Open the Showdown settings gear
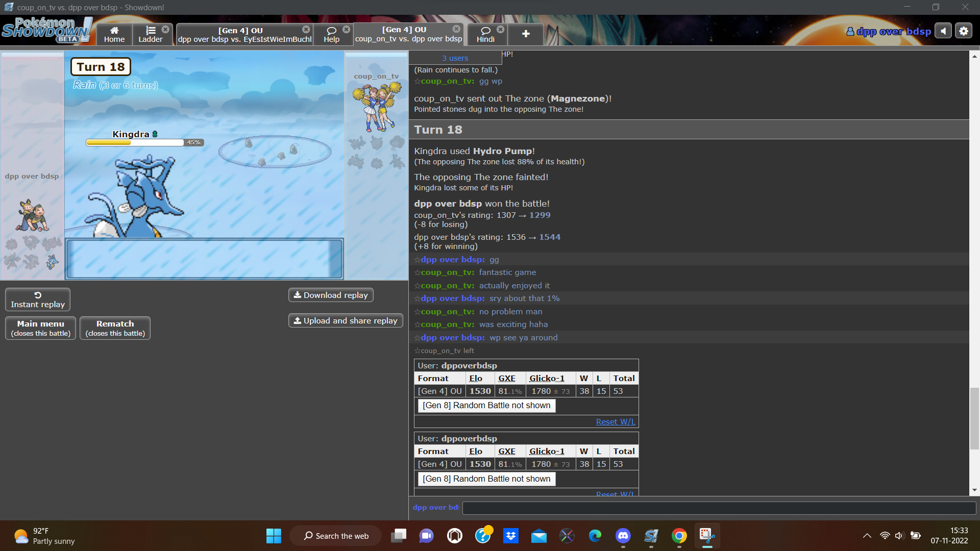980x551 pixels. (x=964, y=31)
